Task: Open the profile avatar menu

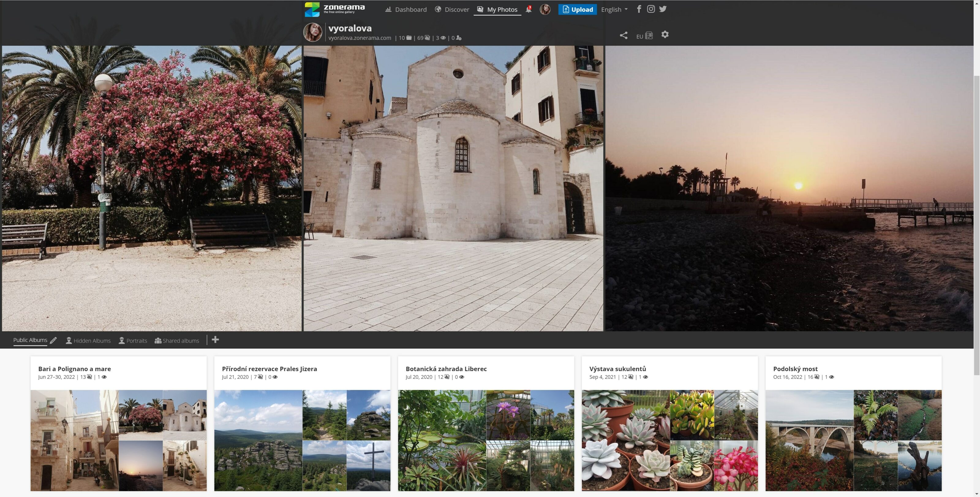Action: coord(545,9)
